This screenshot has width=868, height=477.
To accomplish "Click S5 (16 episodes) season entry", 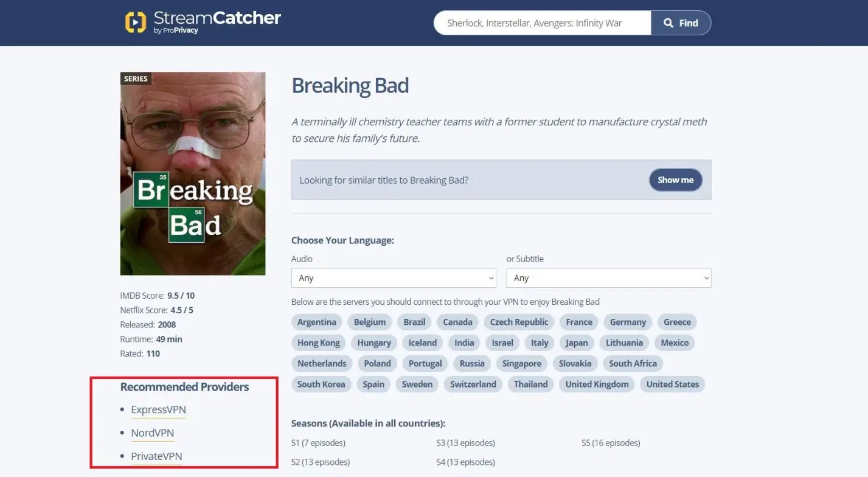I will pyautogui.click(x=611, y=442).
